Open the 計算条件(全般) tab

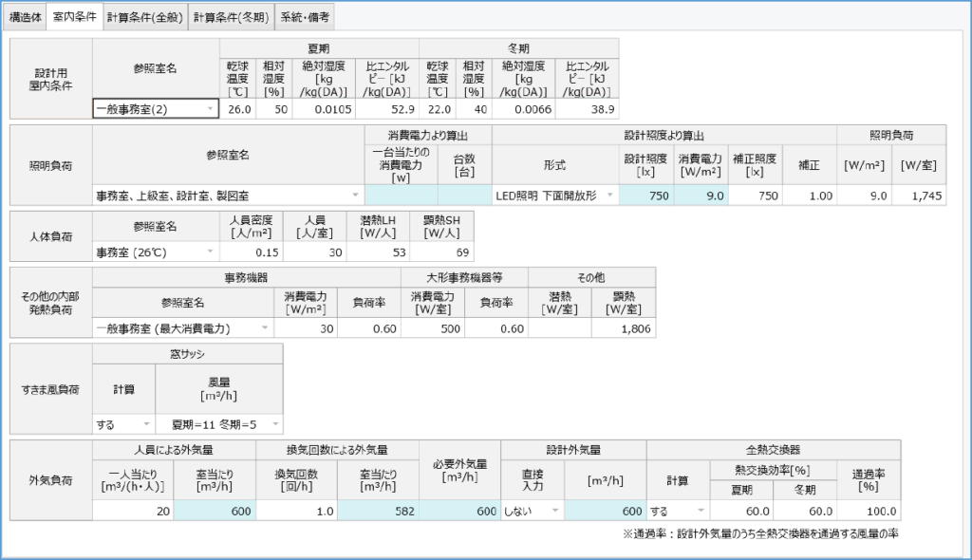pos(144,17)
